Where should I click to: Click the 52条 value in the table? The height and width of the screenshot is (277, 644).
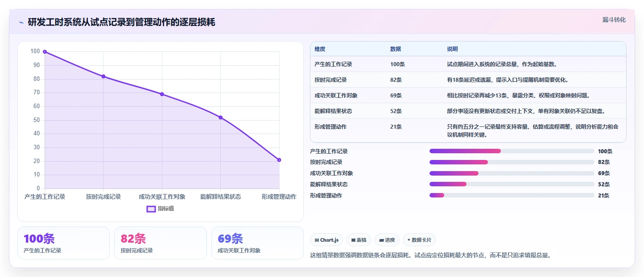[x=396, y=111]
